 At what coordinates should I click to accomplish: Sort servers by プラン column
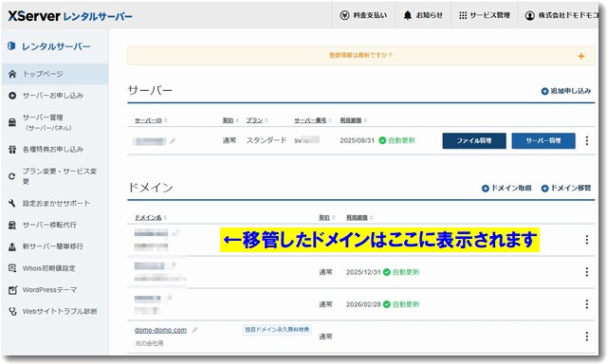pyautogui.click(x=257, y=120)
